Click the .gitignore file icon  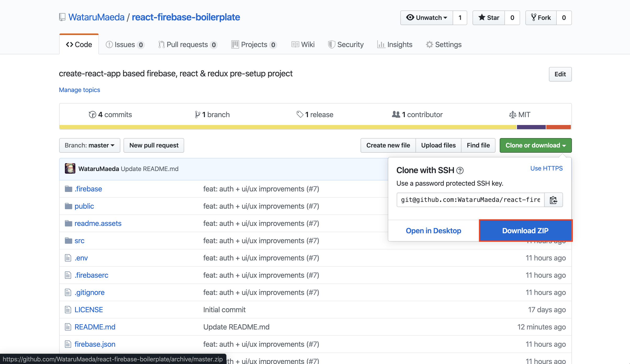tap(68, 292)
